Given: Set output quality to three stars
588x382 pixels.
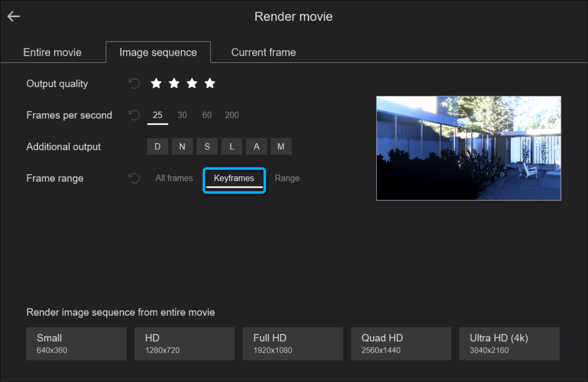Looking at the screenshot, I should (192, 84).
